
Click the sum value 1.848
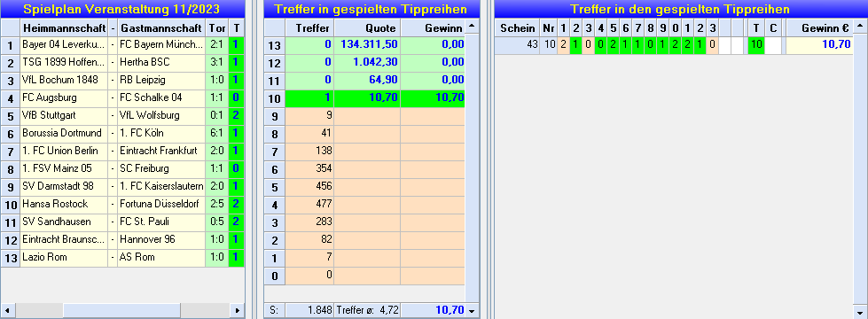tap(309, 311)
